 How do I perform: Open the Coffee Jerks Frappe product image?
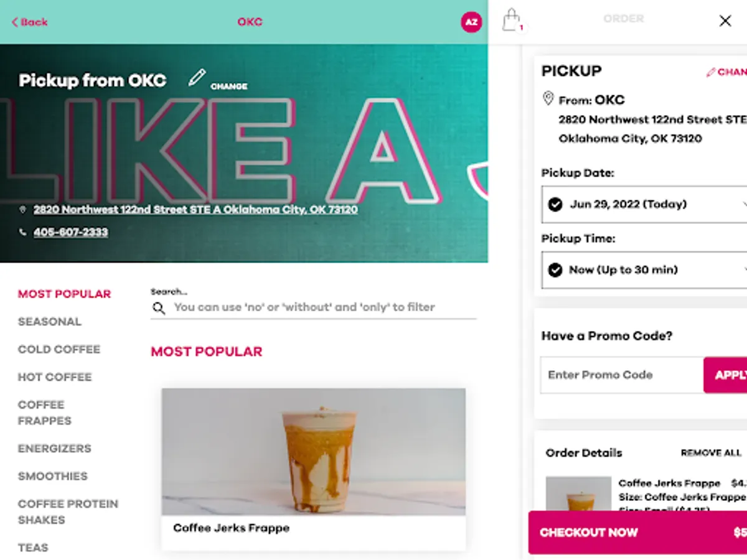(x=314, y=452)
